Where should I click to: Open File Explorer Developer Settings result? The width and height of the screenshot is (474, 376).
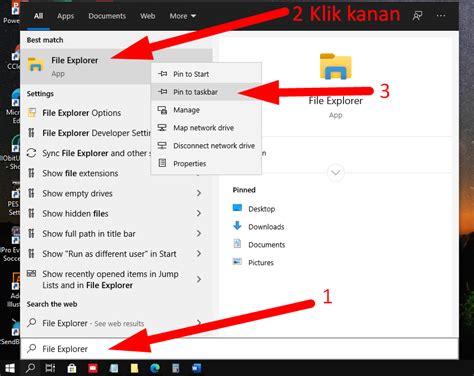coord(86,133)
